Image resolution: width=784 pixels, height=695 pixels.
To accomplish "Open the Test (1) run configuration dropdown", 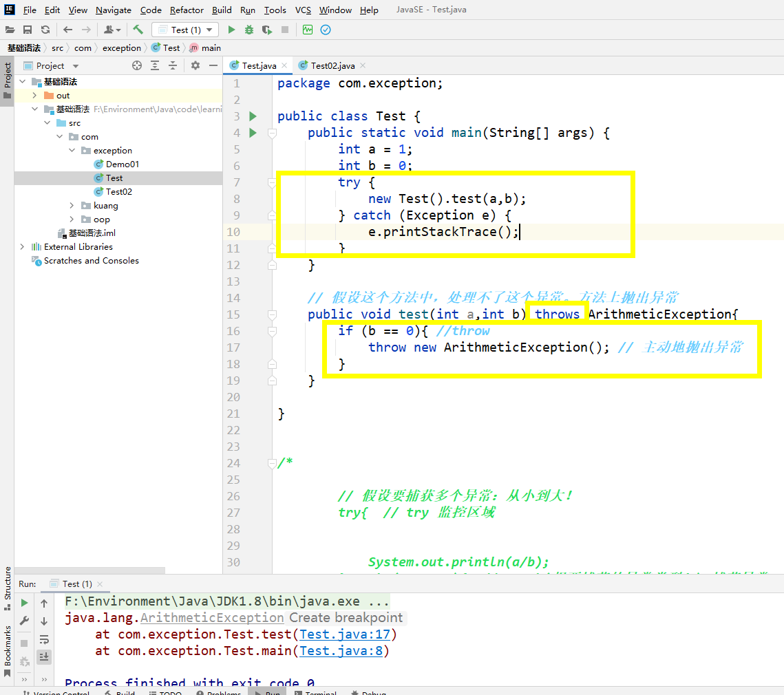I will [x=185, y=30].
